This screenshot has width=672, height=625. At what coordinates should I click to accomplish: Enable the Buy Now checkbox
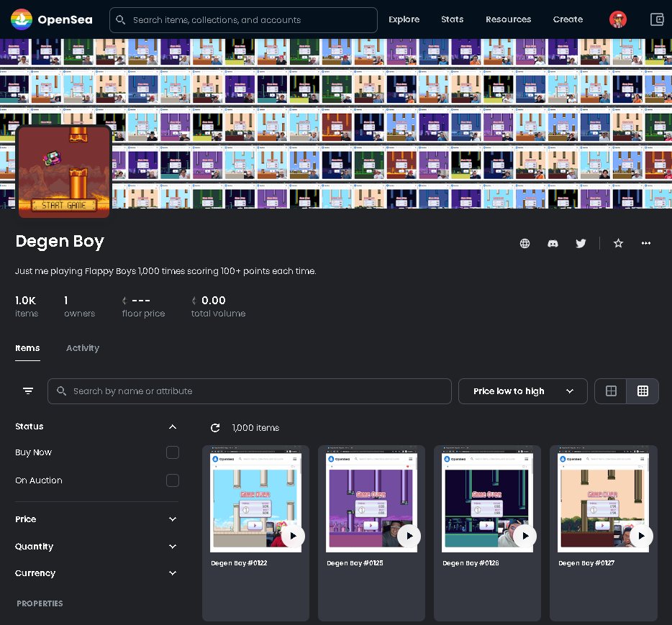[172, 452]
